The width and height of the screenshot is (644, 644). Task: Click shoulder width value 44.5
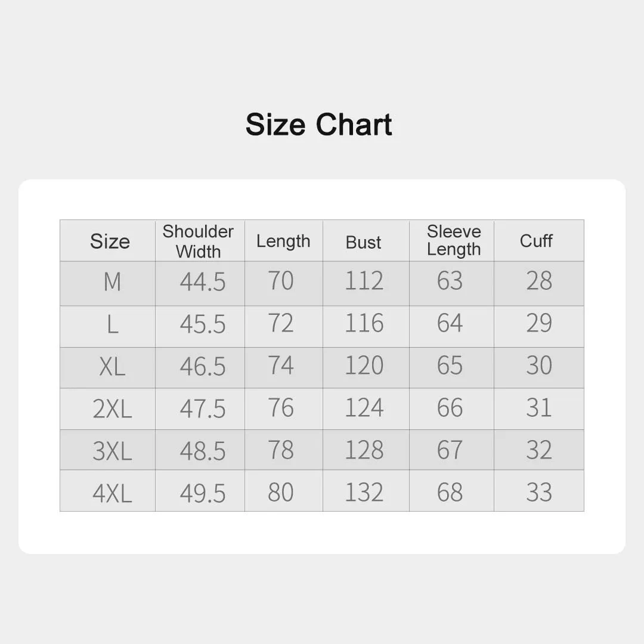pyautogui.click(x=203, y=281)
